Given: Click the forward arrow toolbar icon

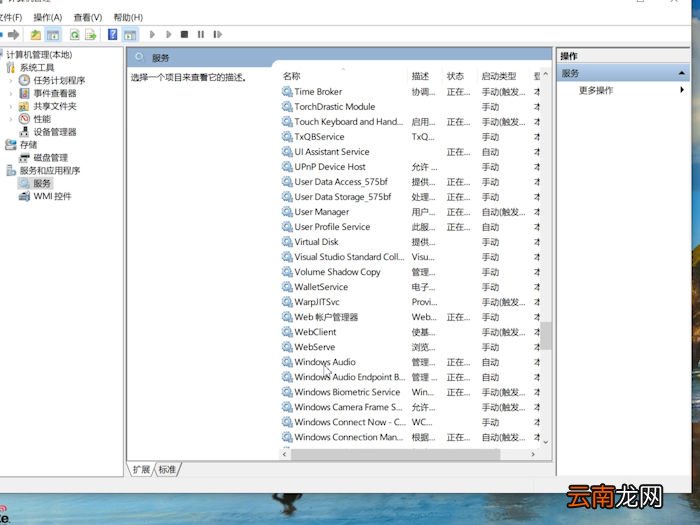Looking at the screenshot, I should 13,34.
